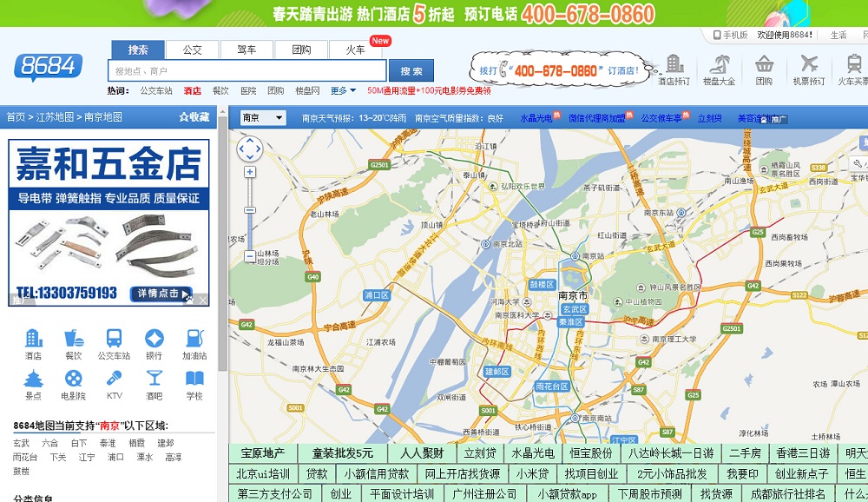Viewport: 868px width, 502px height.
Task: Click the map pan direction control
Action: pos(250,149)
